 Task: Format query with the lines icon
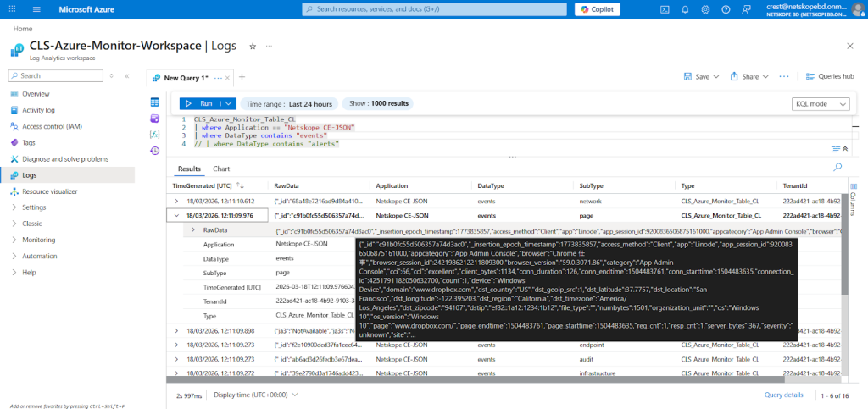[836, 149]
